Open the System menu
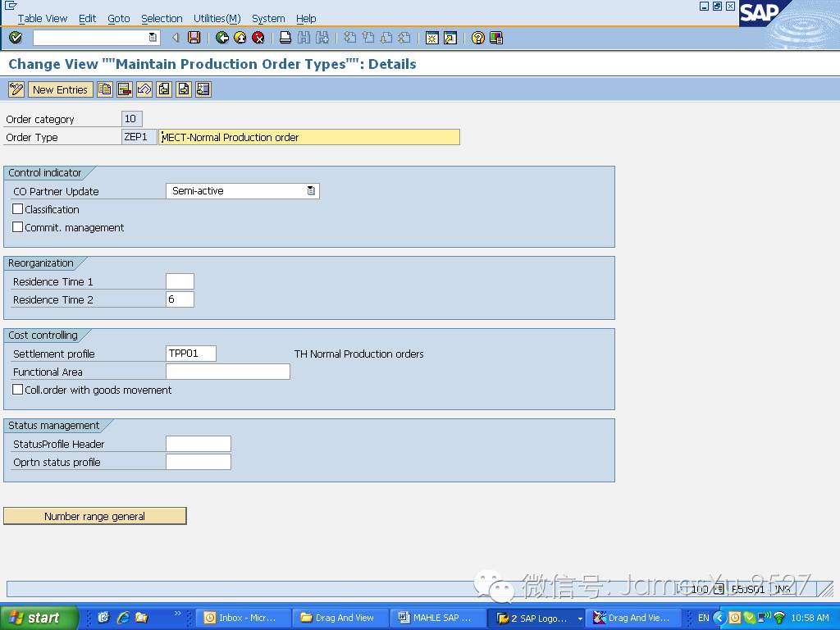Screen dimensions: 840x630 coord(268,18)
